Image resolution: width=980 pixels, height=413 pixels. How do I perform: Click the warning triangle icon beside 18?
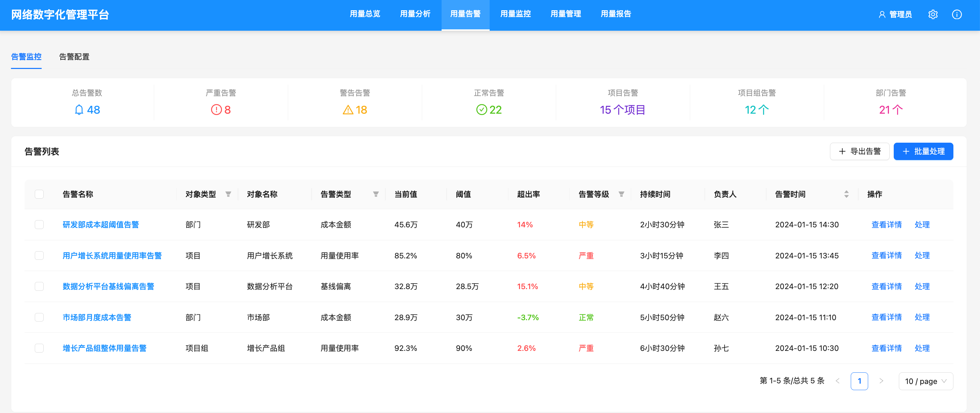click(x=348, y=110)
